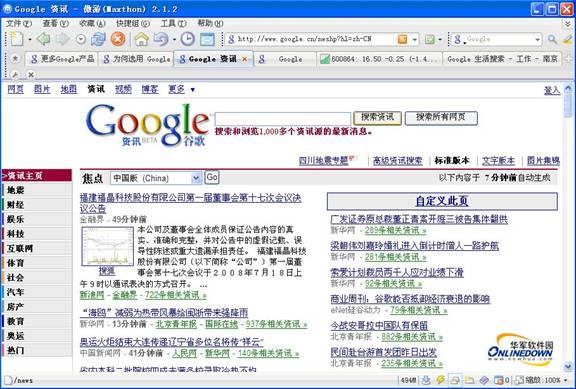Viewport: 576px width, 389px height.
Task: Open the history clock icon
Action: (188, 39)
